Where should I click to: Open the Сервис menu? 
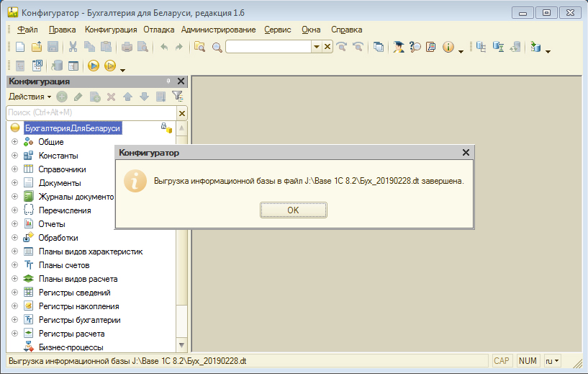[x=277, y=30]
